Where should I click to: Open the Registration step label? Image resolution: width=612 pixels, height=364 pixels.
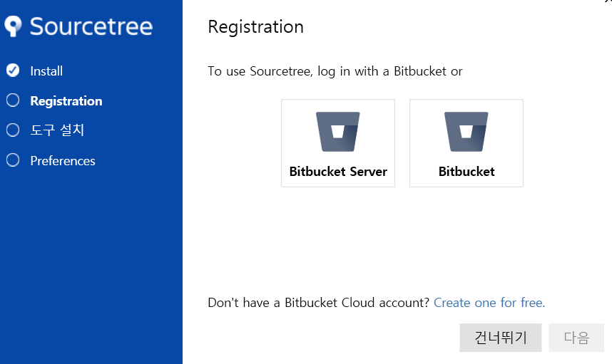[66, 101]
